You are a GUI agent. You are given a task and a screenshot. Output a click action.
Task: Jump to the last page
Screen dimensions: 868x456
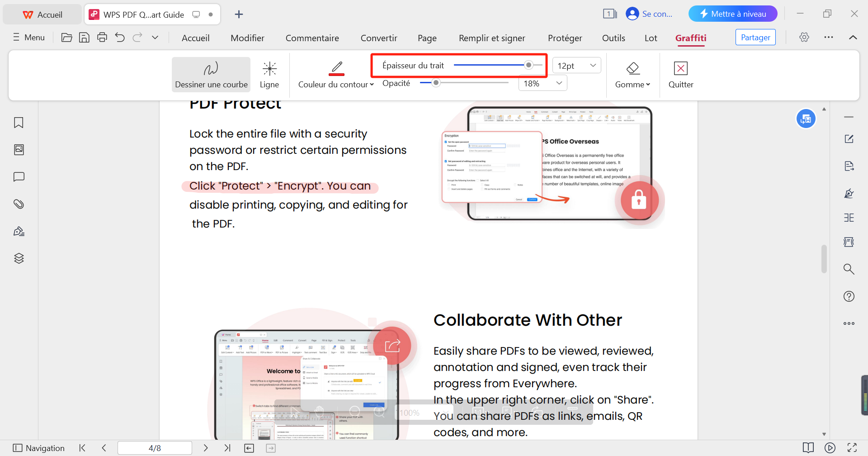click(x=227, y=448)
